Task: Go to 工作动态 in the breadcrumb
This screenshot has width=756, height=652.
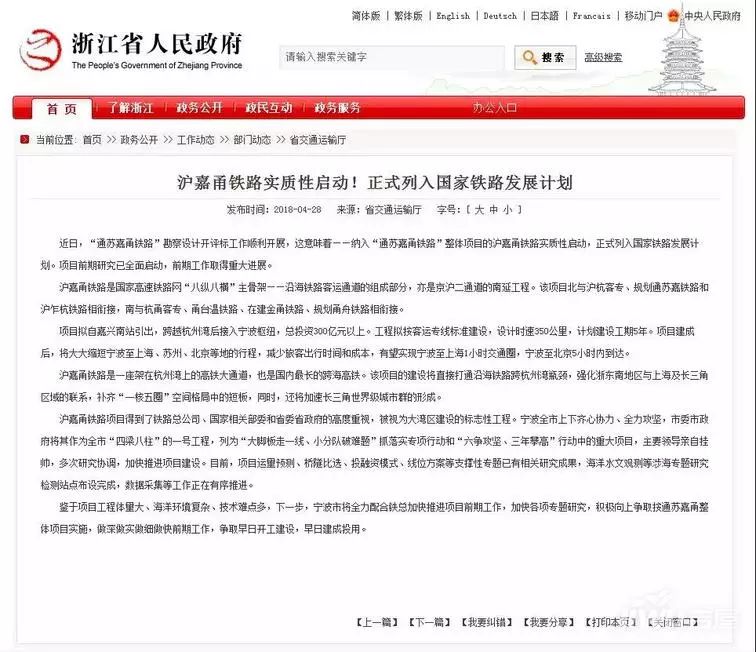Action: coord(195,140)
